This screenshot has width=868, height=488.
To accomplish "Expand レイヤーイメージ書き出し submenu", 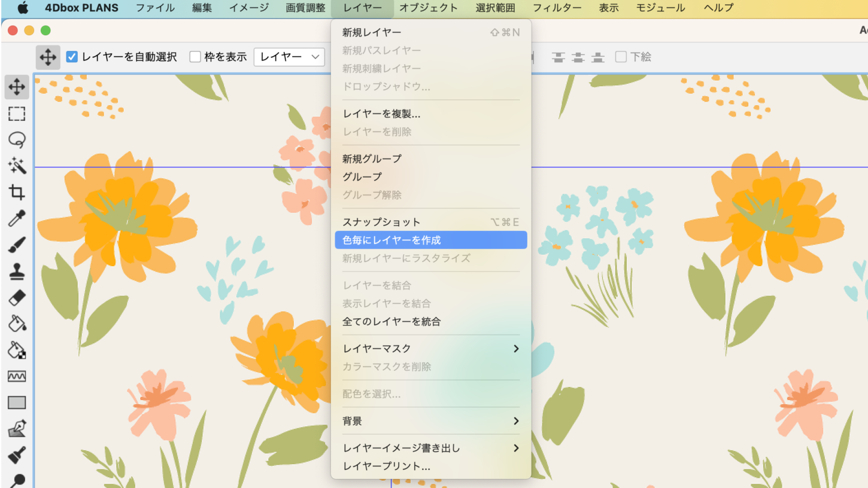I will click(430, 448).
